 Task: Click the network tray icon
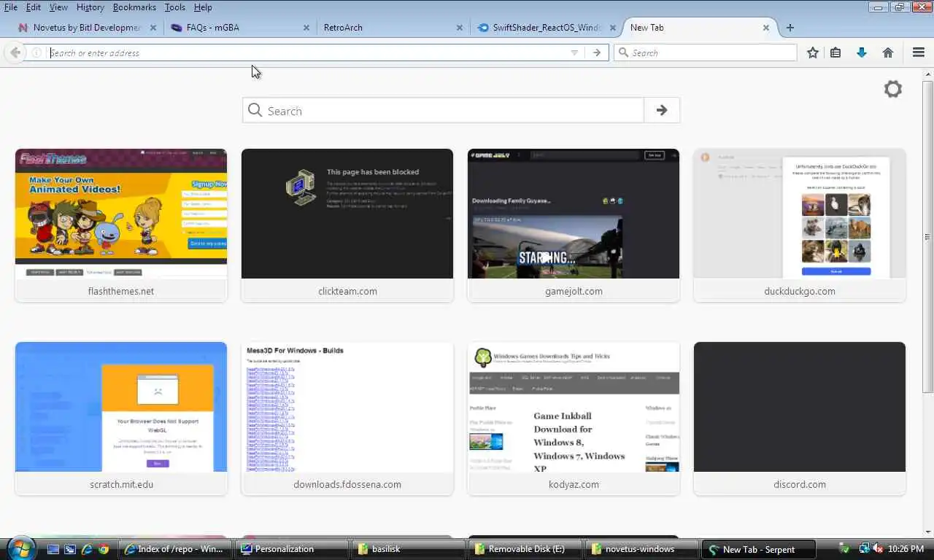865,548
